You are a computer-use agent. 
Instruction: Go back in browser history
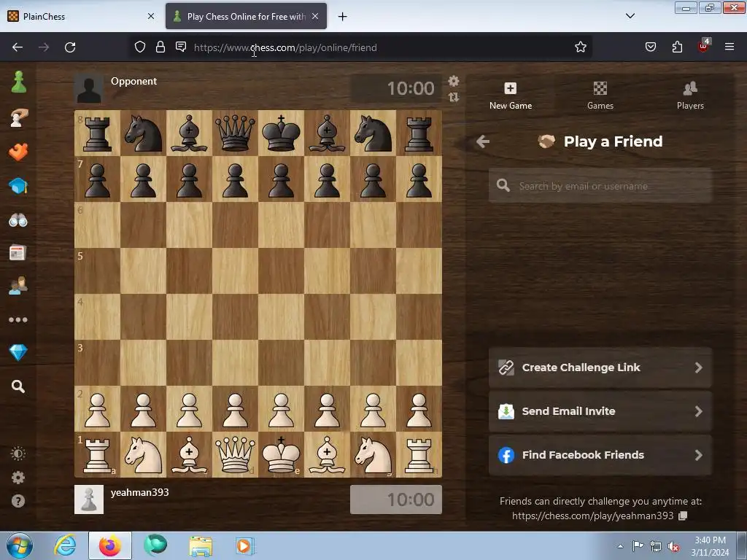click(x=18, y=47)
